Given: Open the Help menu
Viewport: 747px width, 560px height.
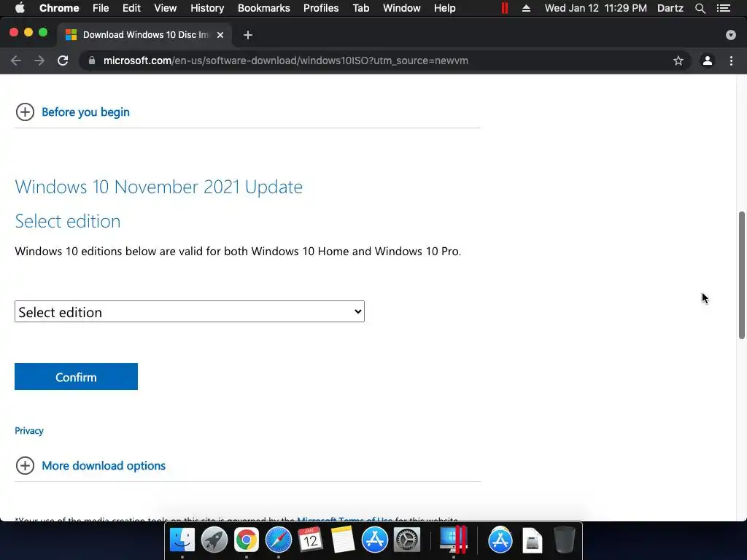Looking at the screenshot, I should [444, 8].
